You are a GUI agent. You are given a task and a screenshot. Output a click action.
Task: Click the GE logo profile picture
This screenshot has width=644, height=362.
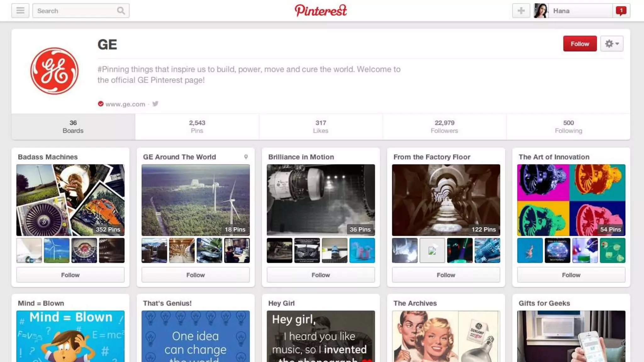point(54,71)
